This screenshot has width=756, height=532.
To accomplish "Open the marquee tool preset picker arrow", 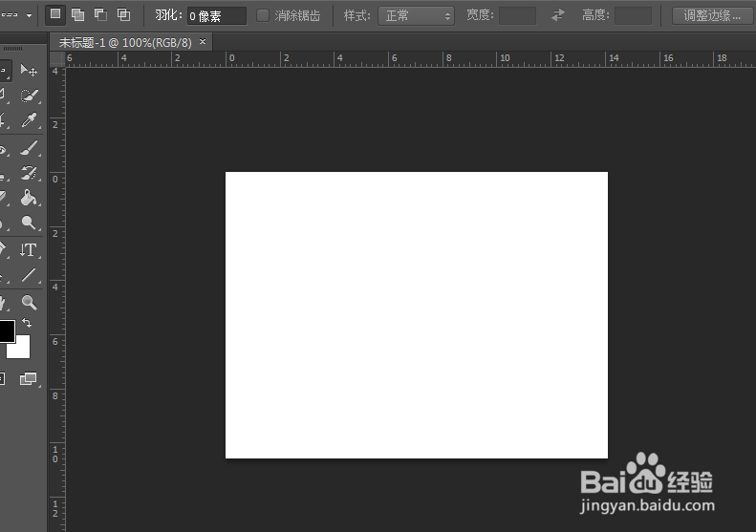I will click(x=29, y=15).
